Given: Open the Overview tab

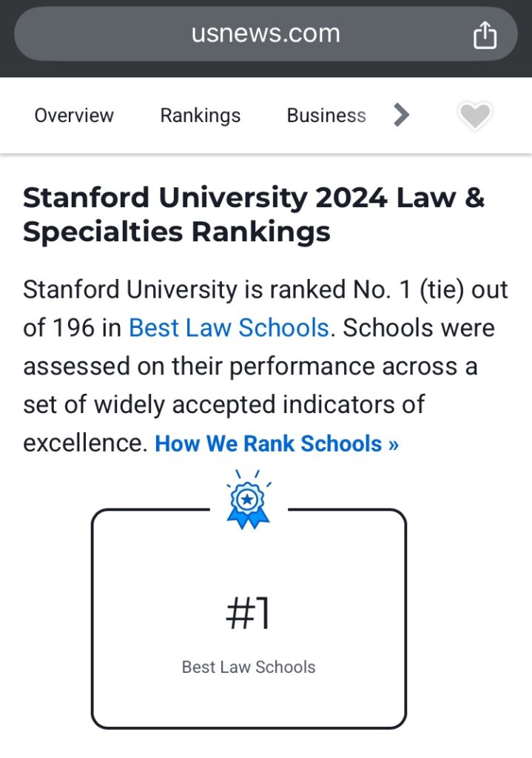Looking at the screenshot, I should pos(74,115).
